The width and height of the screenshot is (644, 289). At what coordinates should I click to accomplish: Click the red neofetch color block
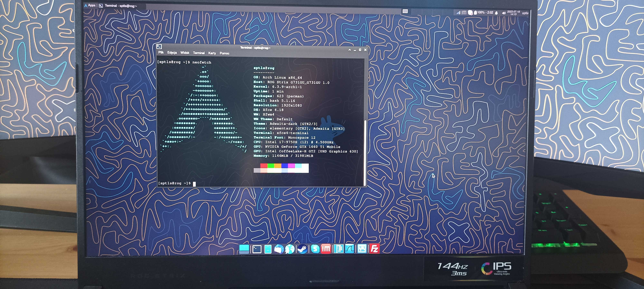(264, 166)
